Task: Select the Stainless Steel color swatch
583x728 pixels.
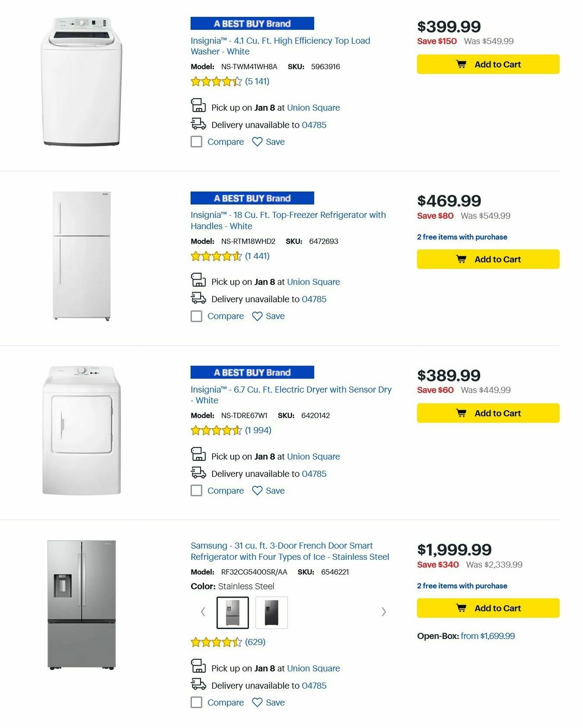Action: [x=233, y=612]
